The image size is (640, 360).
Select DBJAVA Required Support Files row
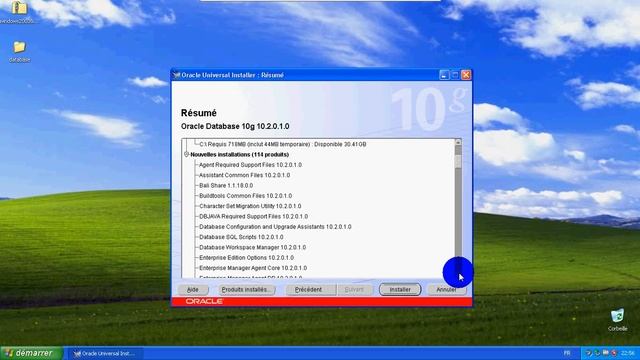point(253,216)
